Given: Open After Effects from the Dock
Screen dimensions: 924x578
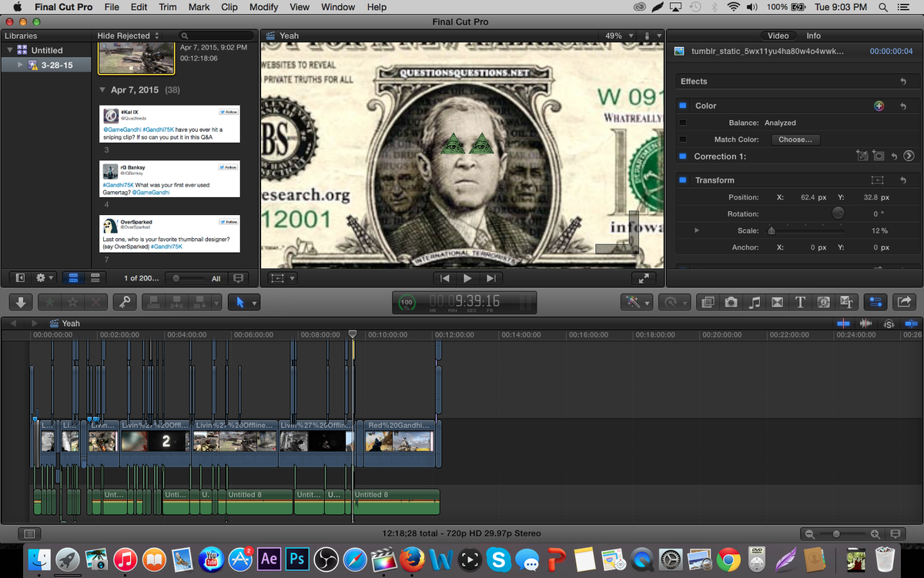Looking at the screenshot, I should (269, 559).
